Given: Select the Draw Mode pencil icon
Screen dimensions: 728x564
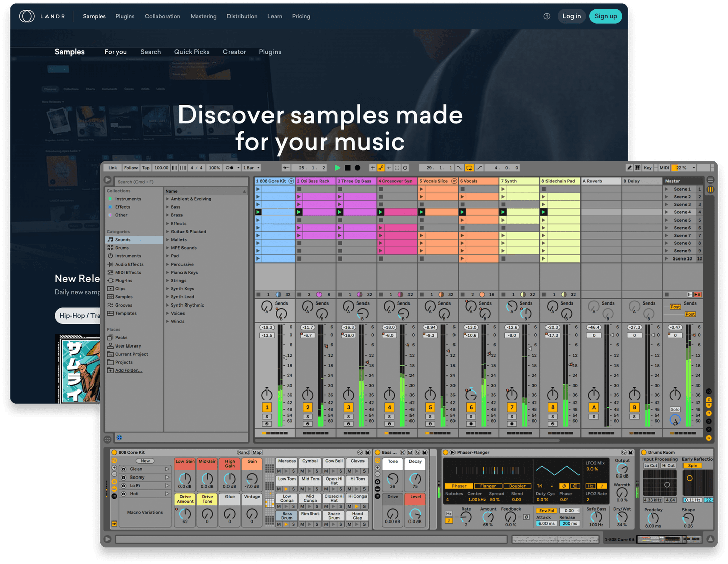Looking at the screenshot, I should 629,167.
